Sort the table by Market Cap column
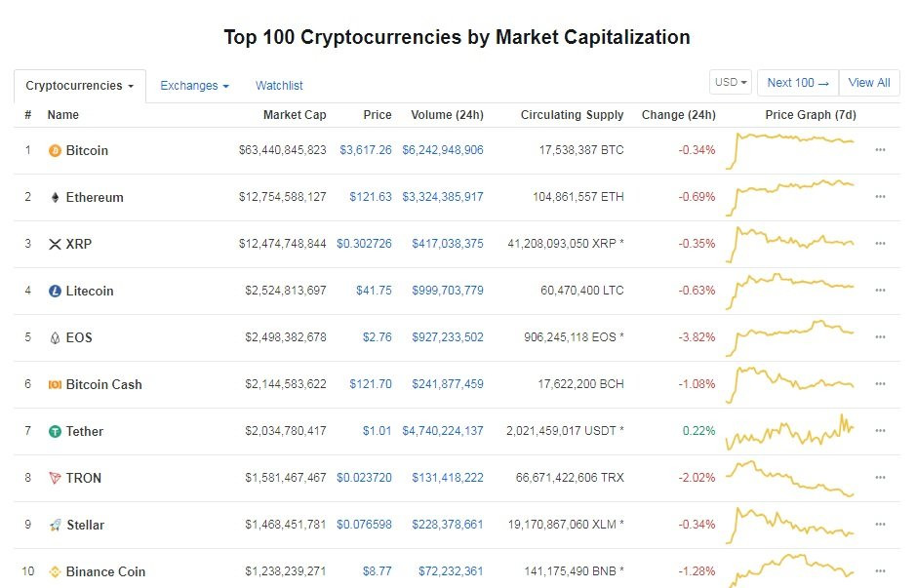The height and width of the screenshot is (588, 916). point(295,115)
